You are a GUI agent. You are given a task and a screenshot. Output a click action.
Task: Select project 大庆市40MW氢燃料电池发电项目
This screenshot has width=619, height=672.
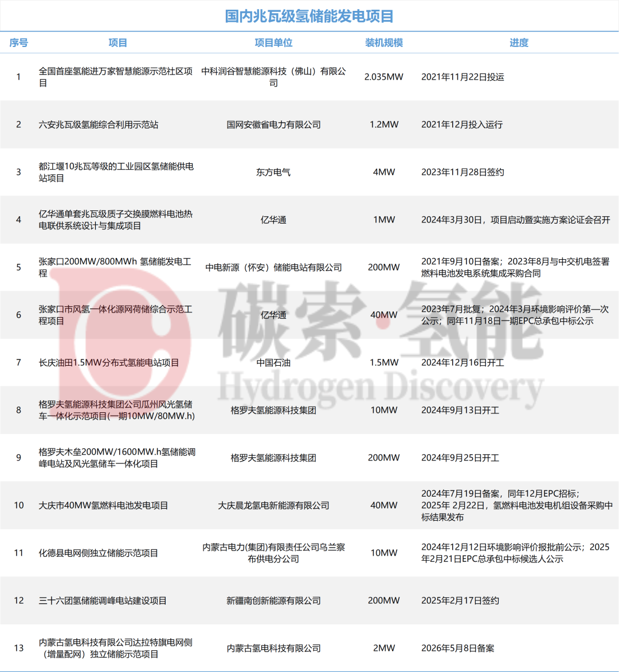point(103,505)
